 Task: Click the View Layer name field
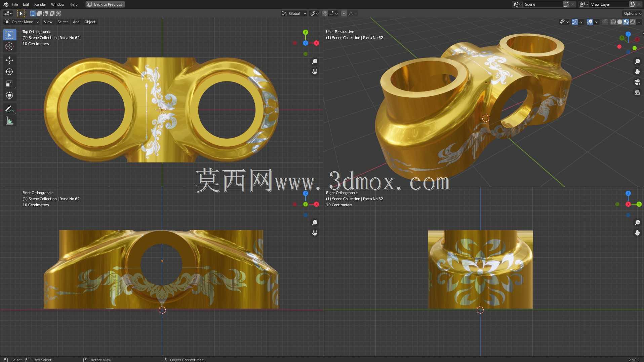point(609,4)
